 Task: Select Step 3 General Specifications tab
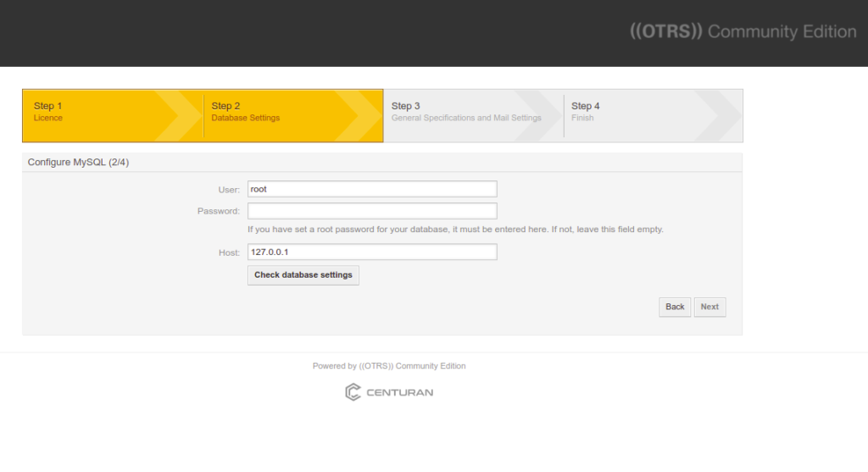473,115
